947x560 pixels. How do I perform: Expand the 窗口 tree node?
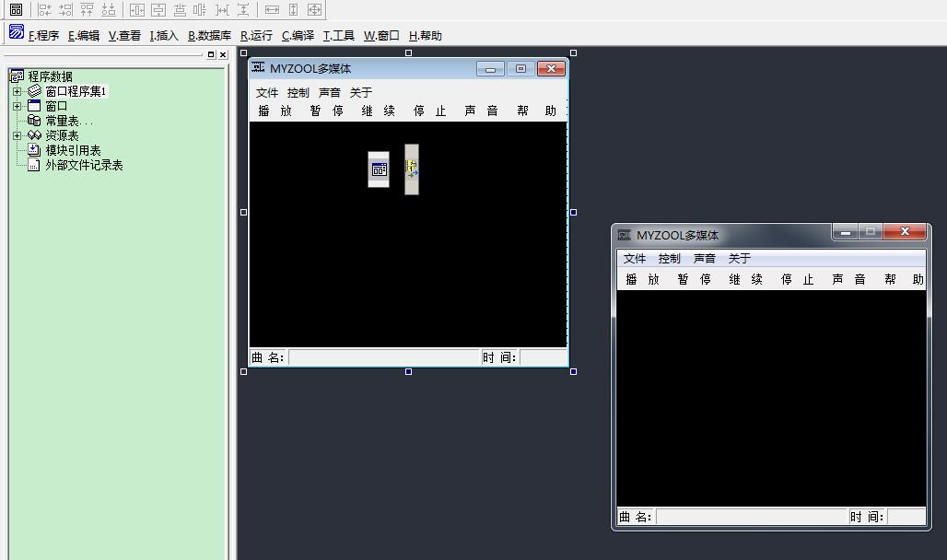17,106
